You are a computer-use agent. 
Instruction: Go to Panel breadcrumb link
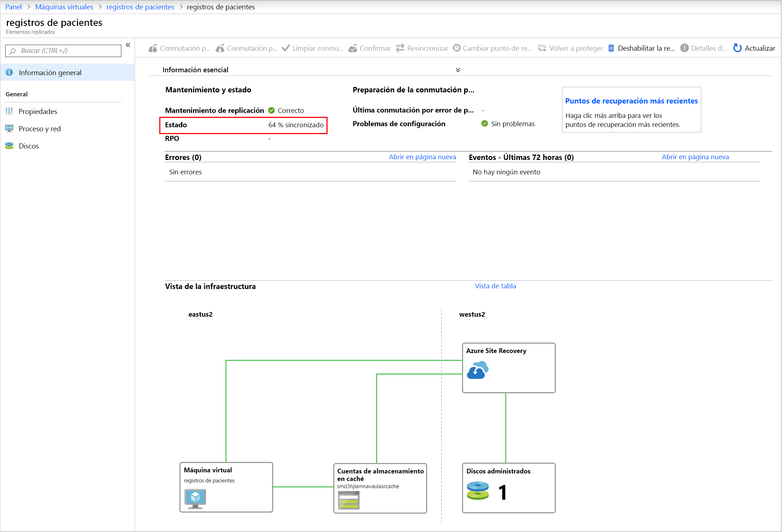tap(14, 7)
